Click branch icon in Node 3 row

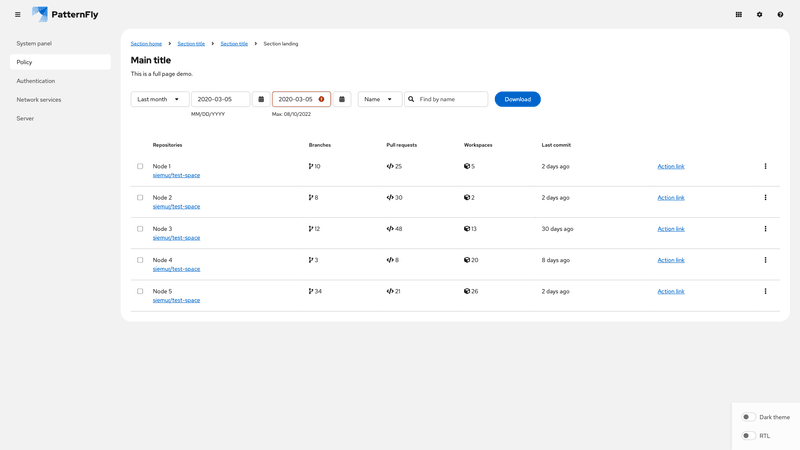(x=311, y=229)
